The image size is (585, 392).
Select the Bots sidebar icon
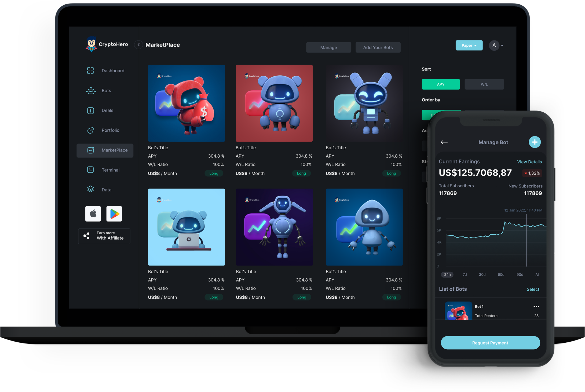click(91, 90)
